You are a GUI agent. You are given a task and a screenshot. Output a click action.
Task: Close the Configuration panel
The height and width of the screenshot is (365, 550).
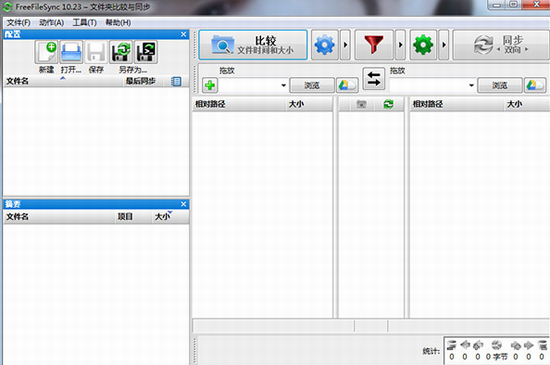[183, 34]
